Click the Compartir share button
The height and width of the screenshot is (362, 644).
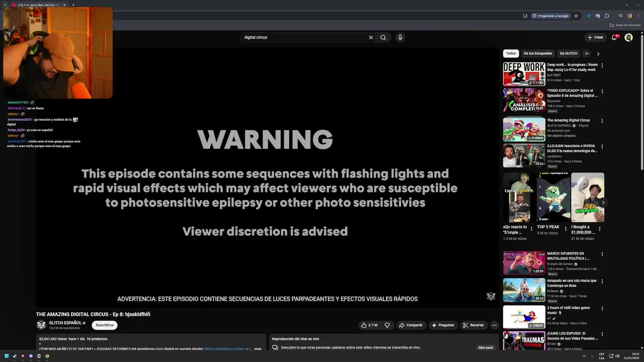(411, 325)
